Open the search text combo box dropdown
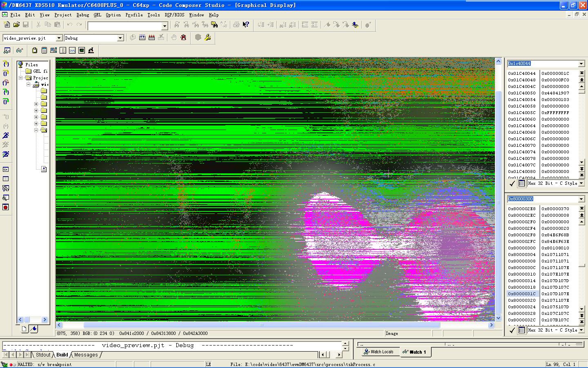588x368 pixels. tap(165, 26)
